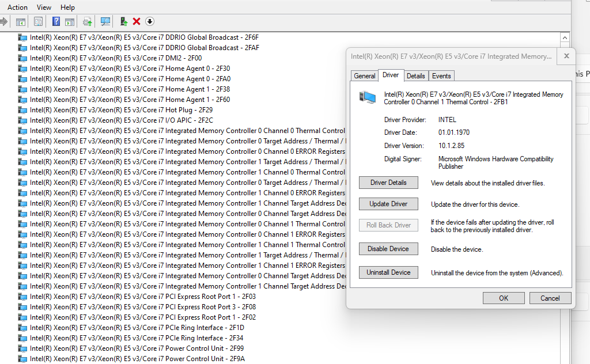590x364 pixels.
Task: Click the Forward arrow toolbar icon
Action: point(3,21)
